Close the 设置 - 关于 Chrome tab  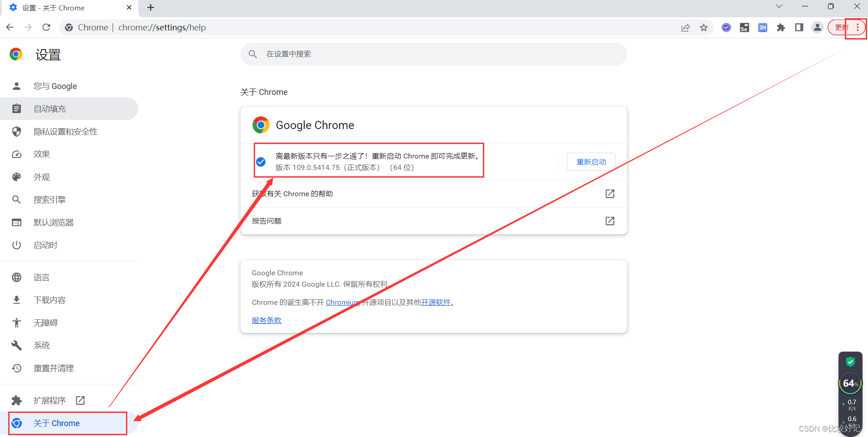click(x=129, y=8)
